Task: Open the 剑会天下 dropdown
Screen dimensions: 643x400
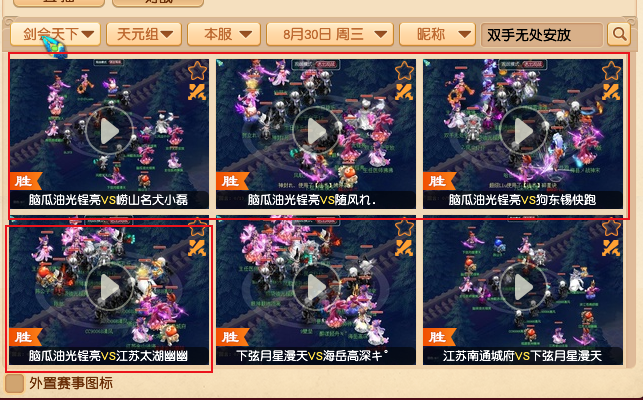Action: [55, 34]
